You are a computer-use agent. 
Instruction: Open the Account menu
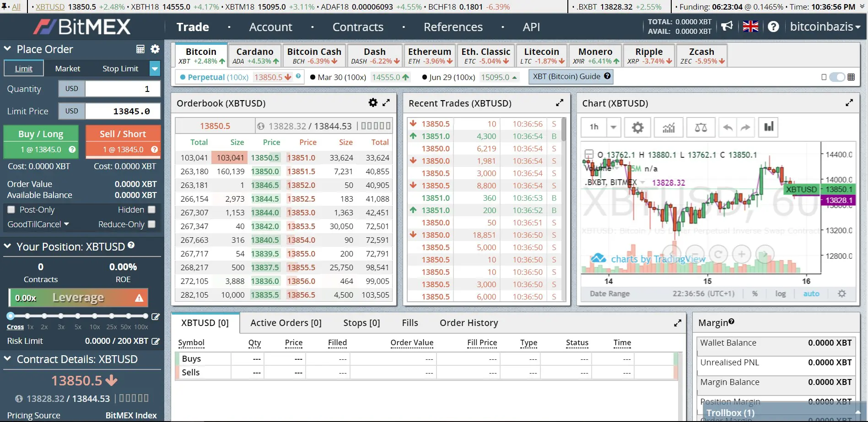pyautogui.click(x=270, y=27)
